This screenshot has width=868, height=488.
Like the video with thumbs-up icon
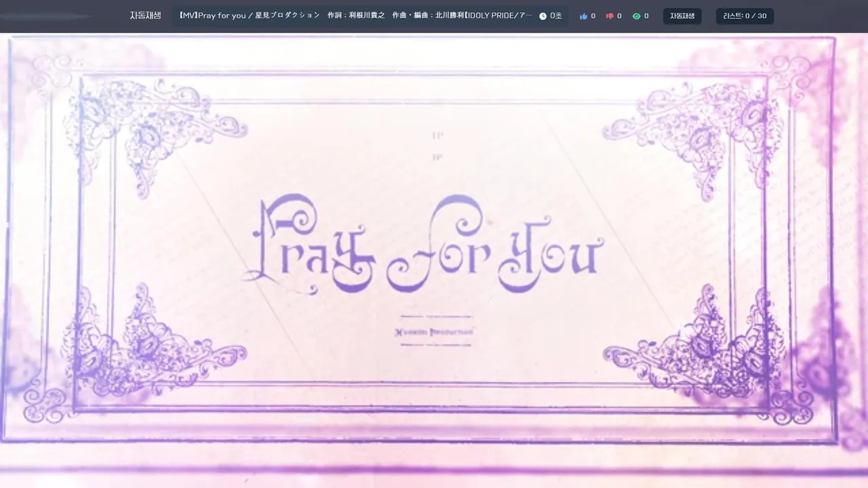(583, 16)
